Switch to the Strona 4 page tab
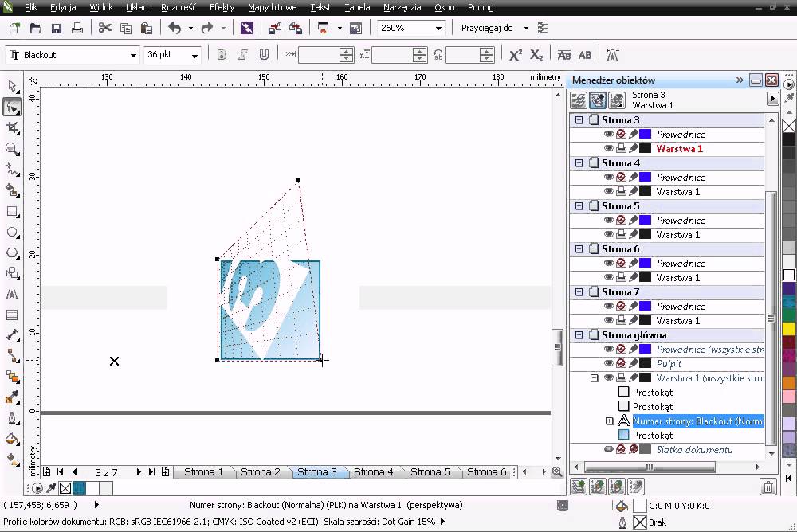 click(x=374, y=472)
